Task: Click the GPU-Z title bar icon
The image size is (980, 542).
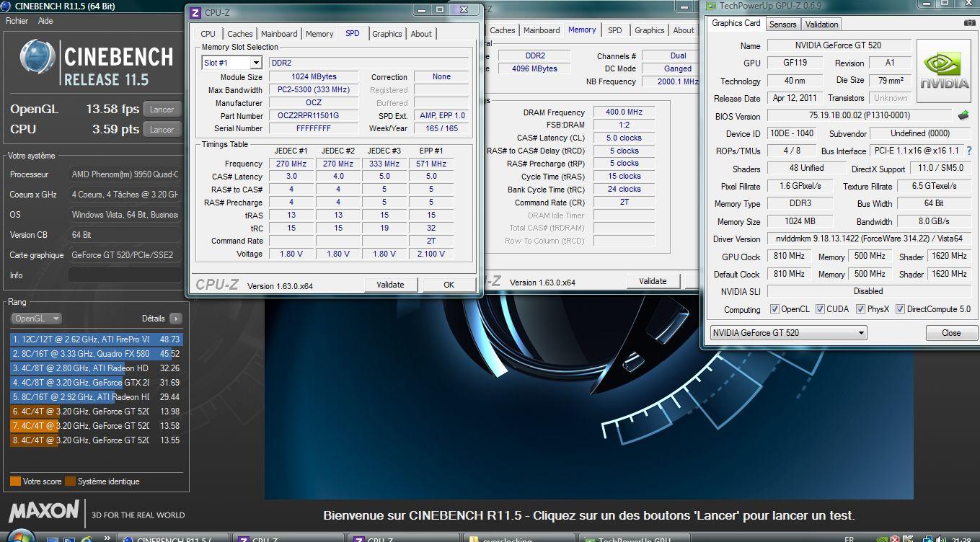Action: coord(710,6)
